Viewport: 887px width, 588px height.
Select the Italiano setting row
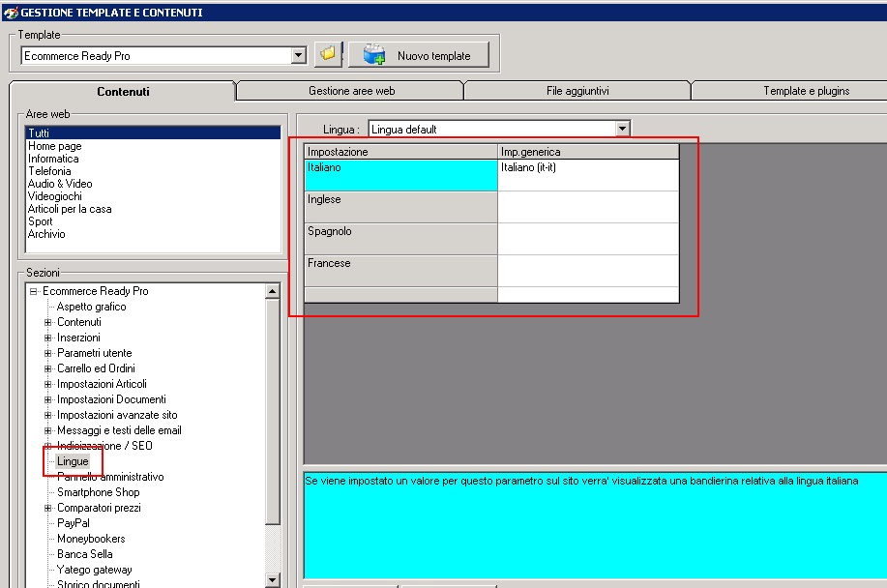(401, 175)
